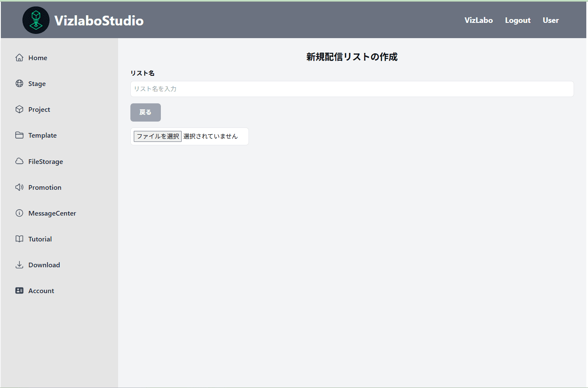588x388 pixels.
Task: Click the Project cube icon
Action: (19, 109)
